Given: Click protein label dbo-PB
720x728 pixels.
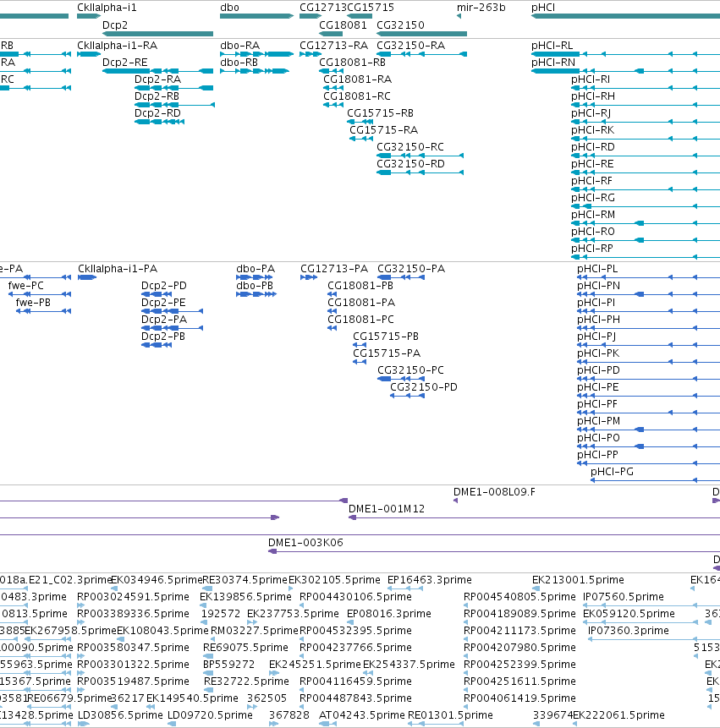Looking at the screenshot, I should [x=255, y=286].
